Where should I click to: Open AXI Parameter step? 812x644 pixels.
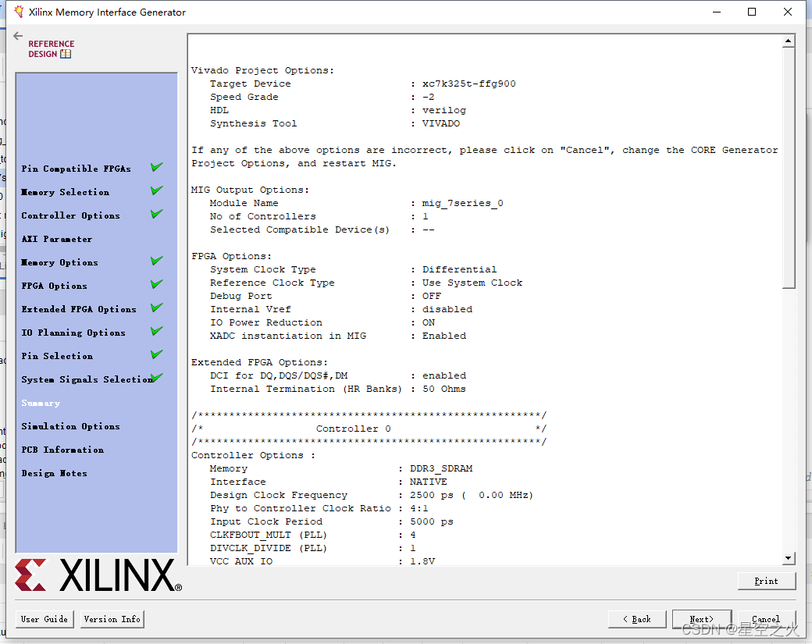click(x=57, y=239)
